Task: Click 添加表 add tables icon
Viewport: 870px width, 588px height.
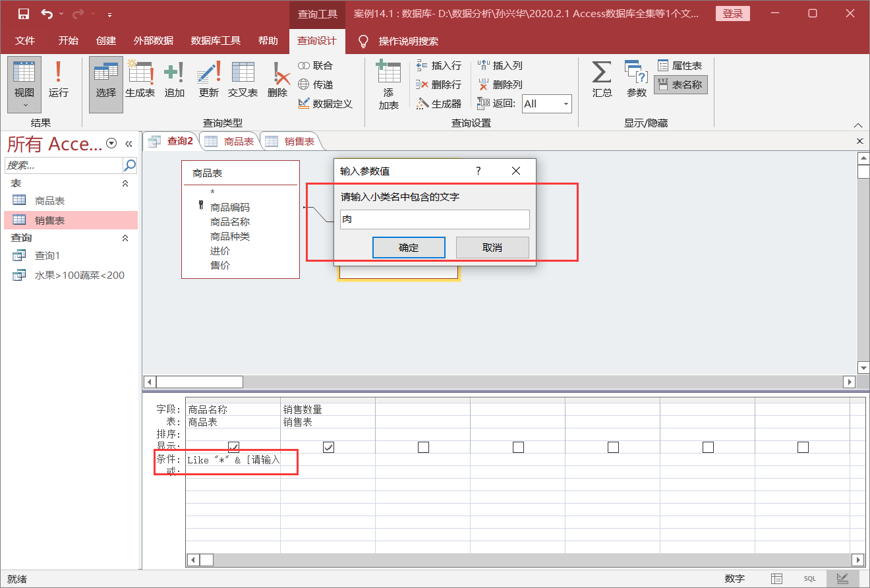Action: tap(389, 84)
